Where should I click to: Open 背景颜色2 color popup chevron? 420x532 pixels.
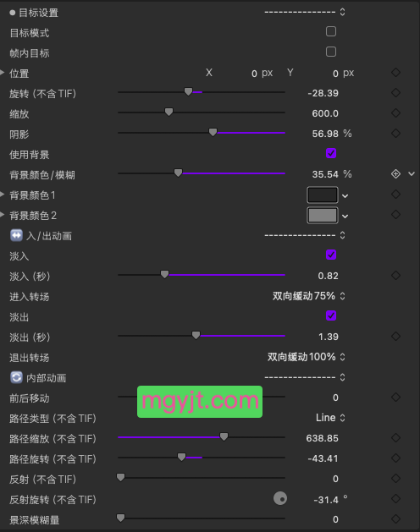click(x=345, y=217)
